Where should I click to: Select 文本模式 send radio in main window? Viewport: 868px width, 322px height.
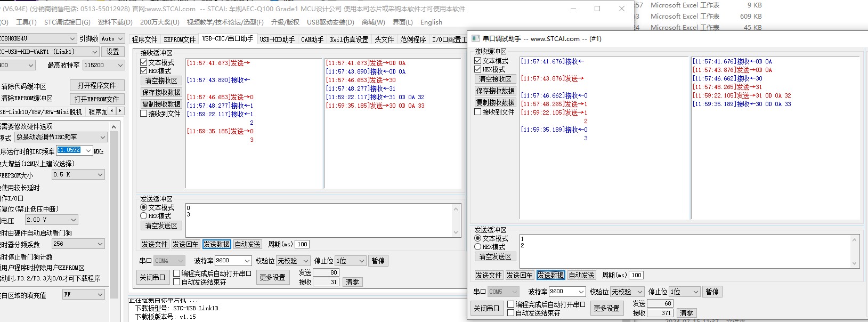144,207
